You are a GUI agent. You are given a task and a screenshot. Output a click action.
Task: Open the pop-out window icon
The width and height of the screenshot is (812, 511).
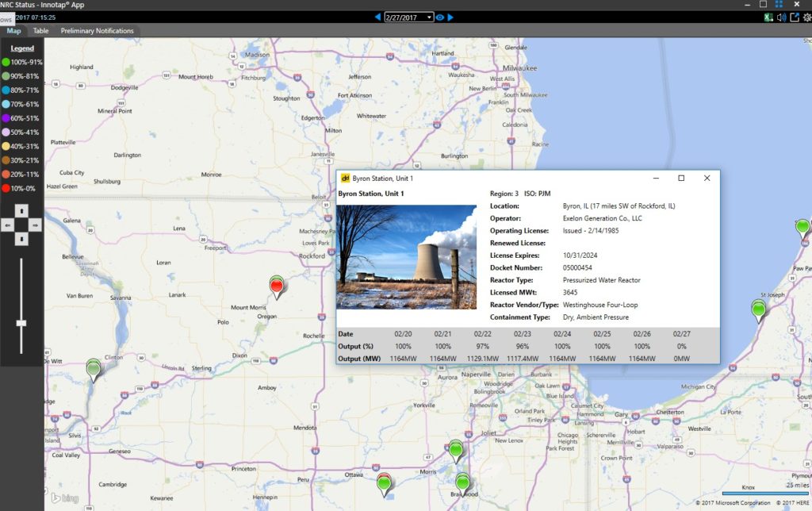(795, 17)
